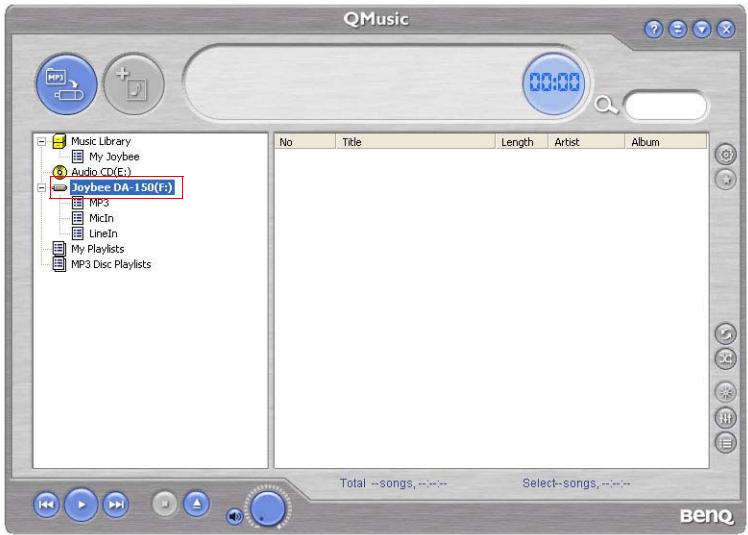The image size is (748, 535).
Task: Click the My Joybee list icon
Action: (x=78, y=157)
